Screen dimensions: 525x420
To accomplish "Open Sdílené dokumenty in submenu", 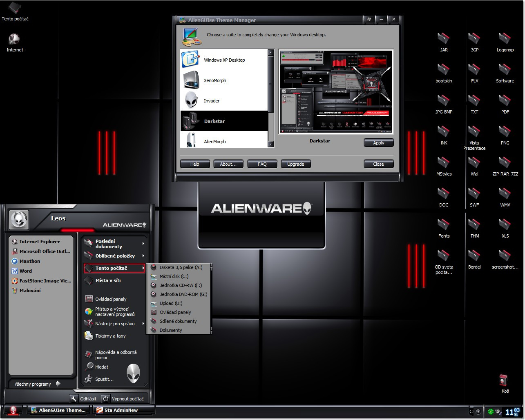I will [x=179, y=321].
